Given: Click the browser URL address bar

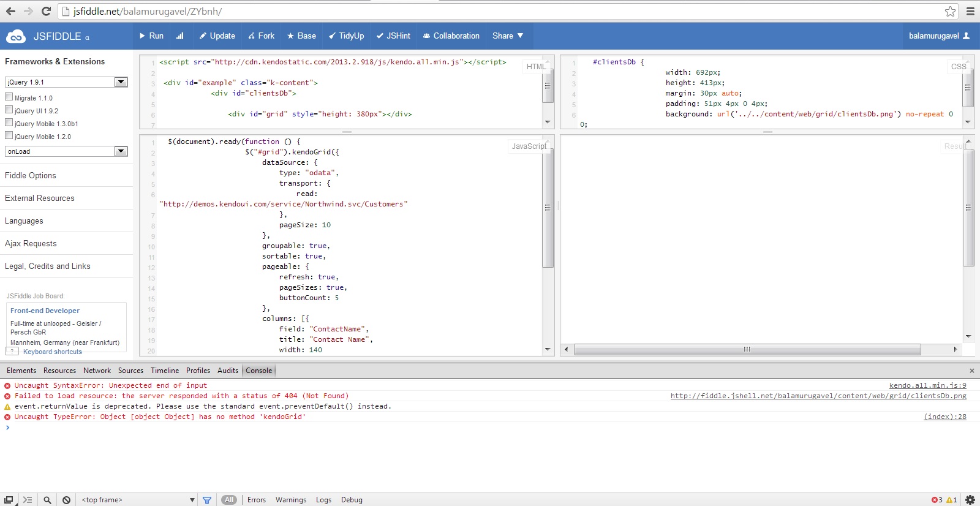Looking at the screenshot, I should [508, 11].
